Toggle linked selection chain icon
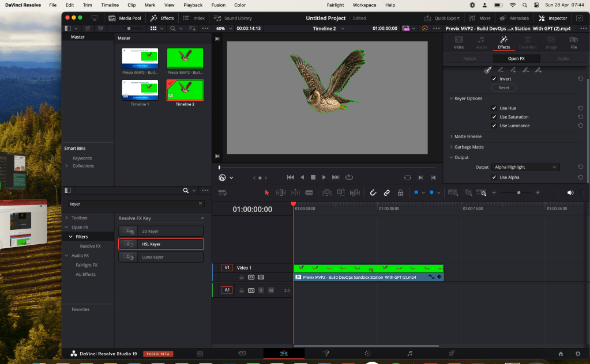The image size is (590, 364). tap(386, 193)
